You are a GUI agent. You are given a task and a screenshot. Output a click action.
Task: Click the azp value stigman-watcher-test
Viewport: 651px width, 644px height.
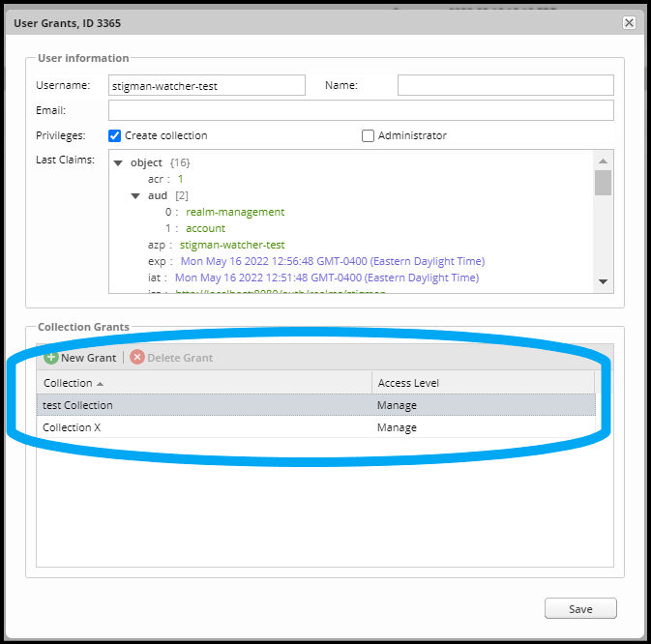pyautogui.click(x=232, y=245)
